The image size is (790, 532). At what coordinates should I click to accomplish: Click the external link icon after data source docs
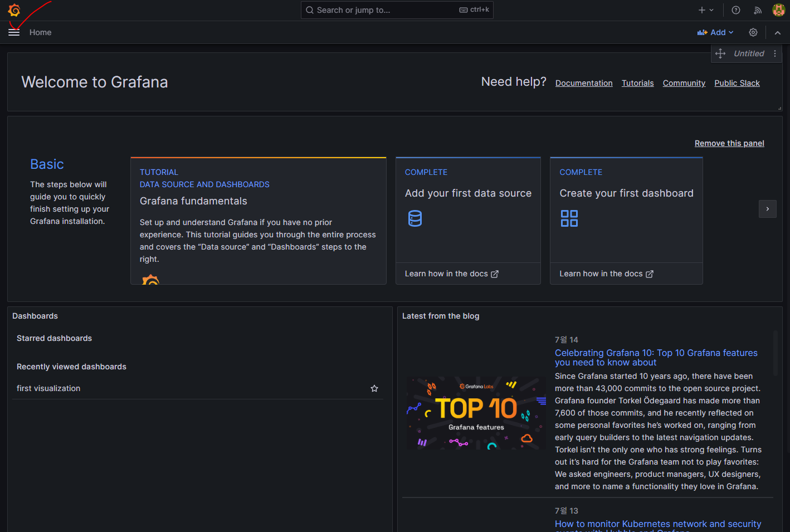495,274
